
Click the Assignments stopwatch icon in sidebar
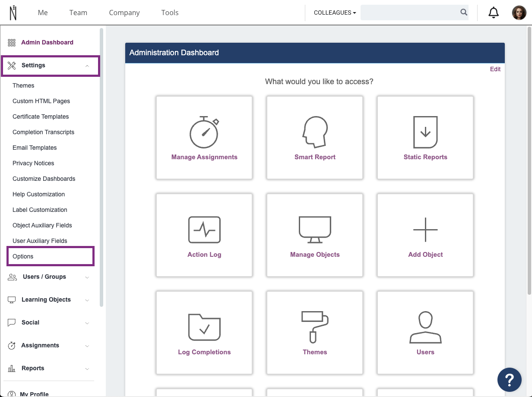12,346
